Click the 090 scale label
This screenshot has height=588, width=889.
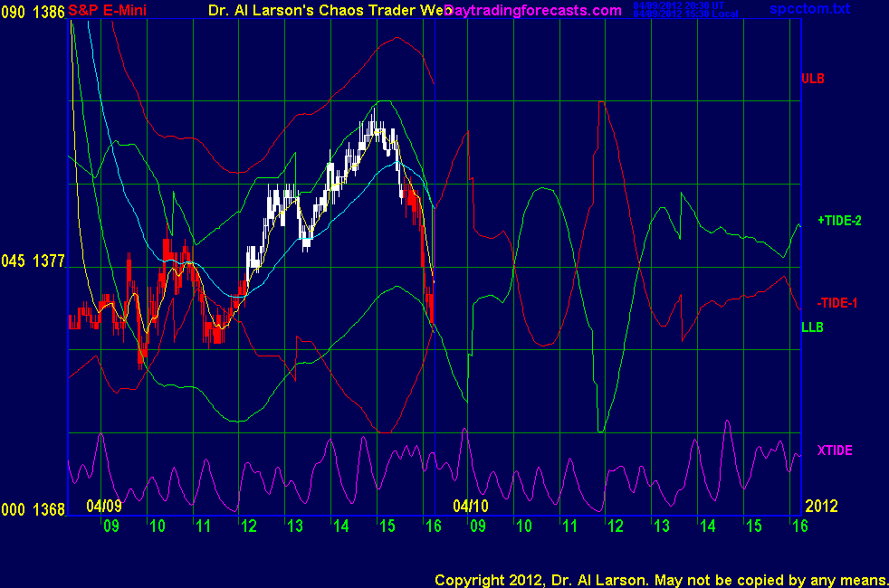pos(14,10)
